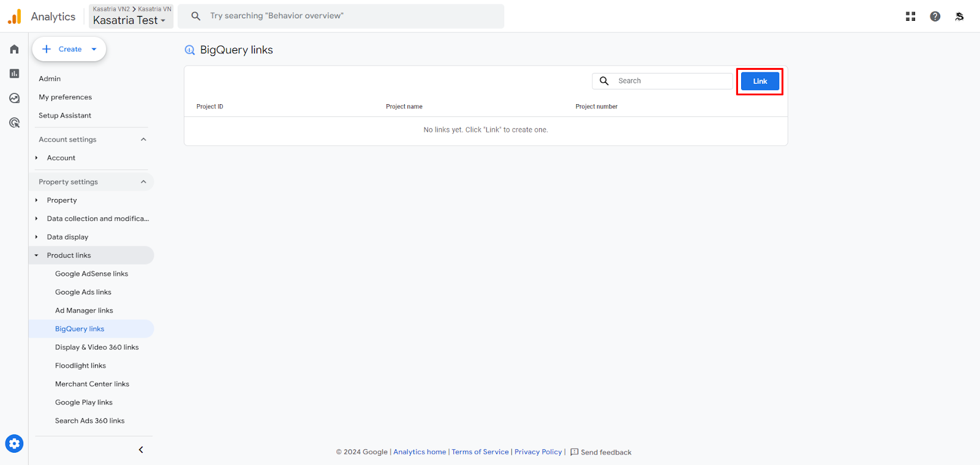980x465 pixels.
Task: Select Search Ads 360 links
Action: (x=89, y=421)
